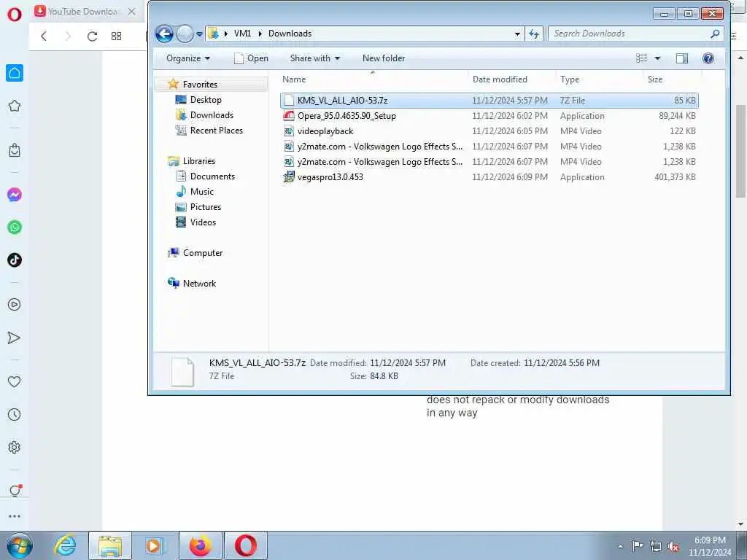
Task: Go back in Explorer window
Action: 164,34
